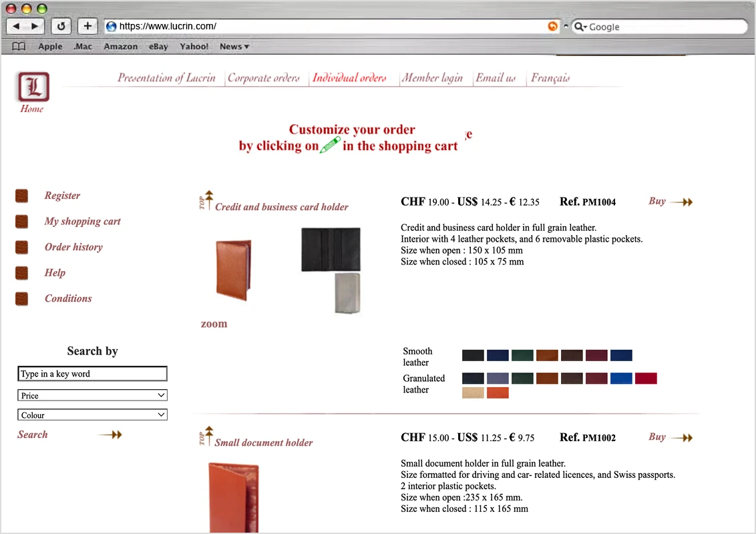
Task: Click the leather square icon beside Register
Action: 21,196
